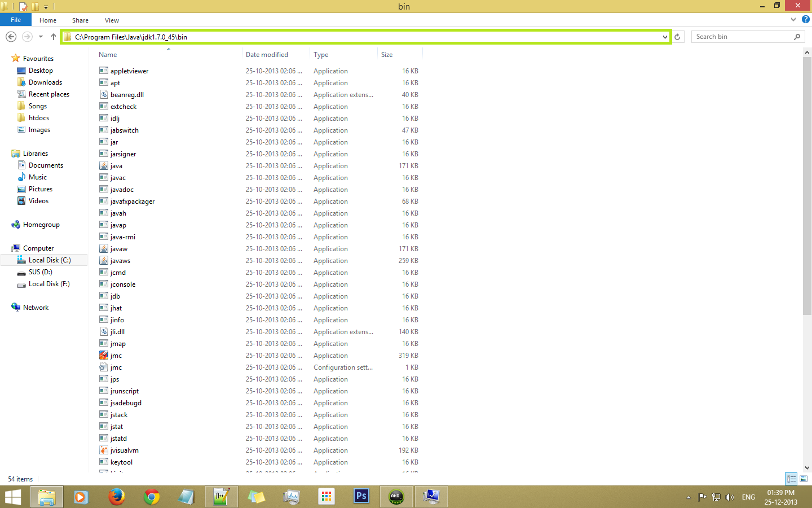Open htdocs folder in Favourites
The height and width of the screenshot is (508, 812).
coord(39,118)
